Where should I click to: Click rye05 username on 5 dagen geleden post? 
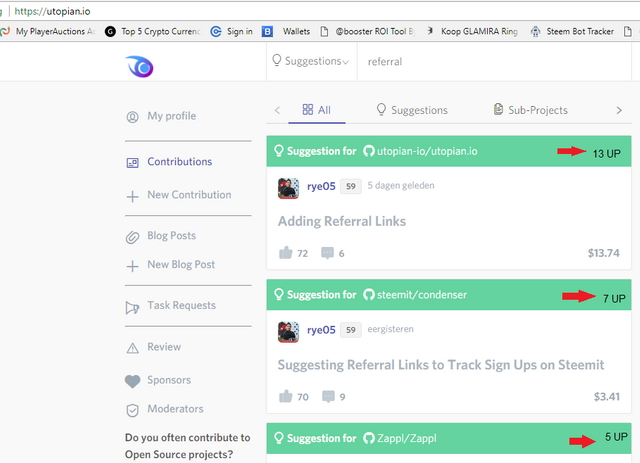(x=321, y=186)
